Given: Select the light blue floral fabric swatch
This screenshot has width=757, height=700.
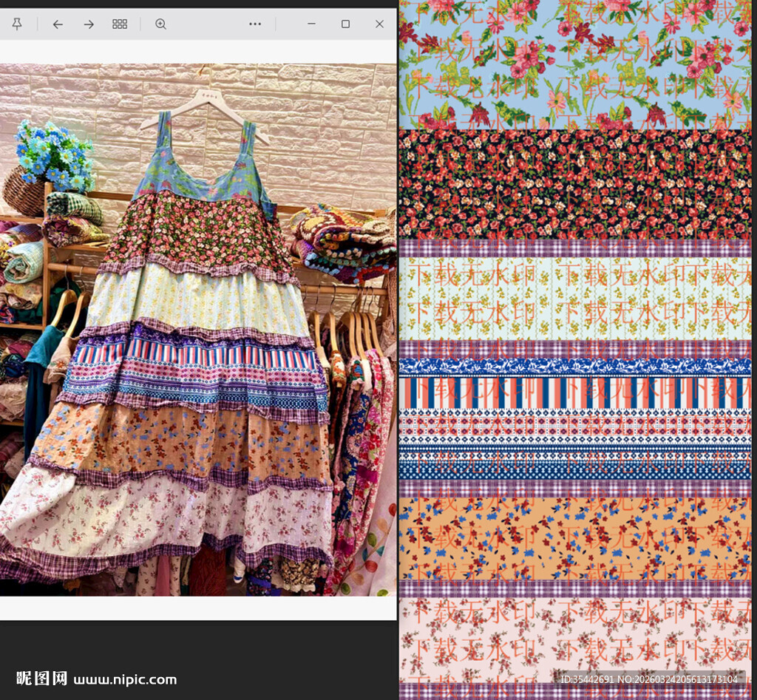Looking at the screenshot, I should coord(577,63).
